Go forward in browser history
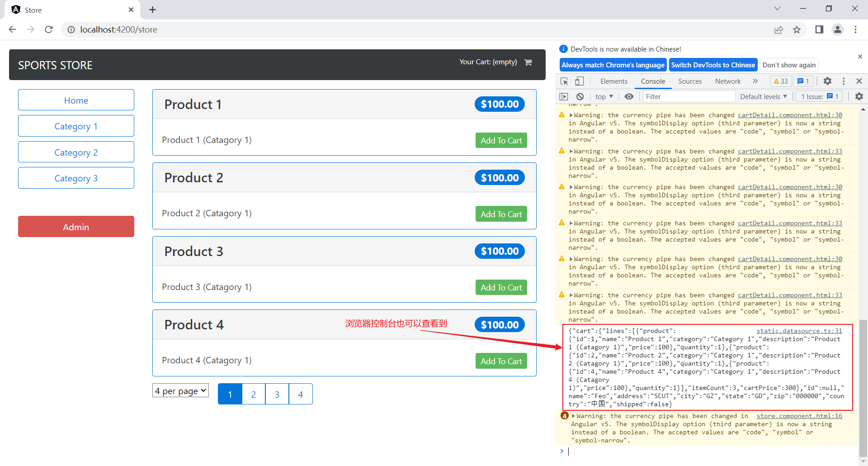Viewport: 868px width, 466px height. (31, 29)
